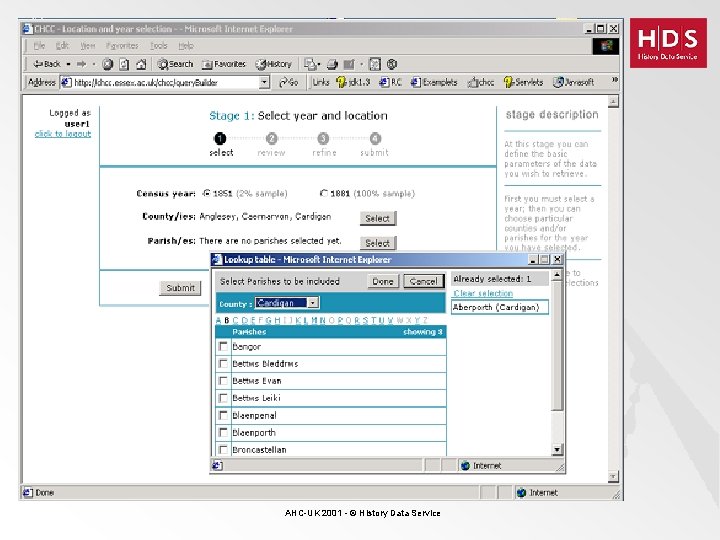The width and height of the screenshot is (720, 540).
Task: Open the Examplets shortcut in Links bar
Action: [x=434, y=82]
